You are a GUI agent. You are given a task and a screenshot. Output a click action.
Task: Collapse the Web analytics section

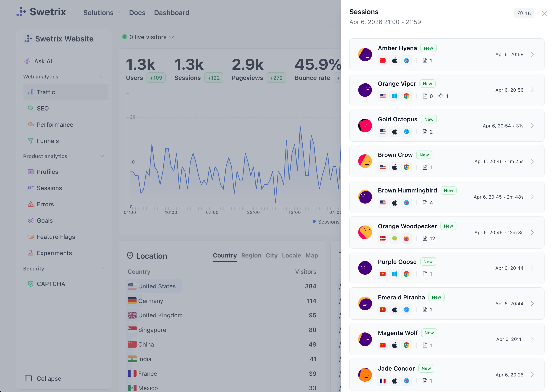tap(102, 77)
